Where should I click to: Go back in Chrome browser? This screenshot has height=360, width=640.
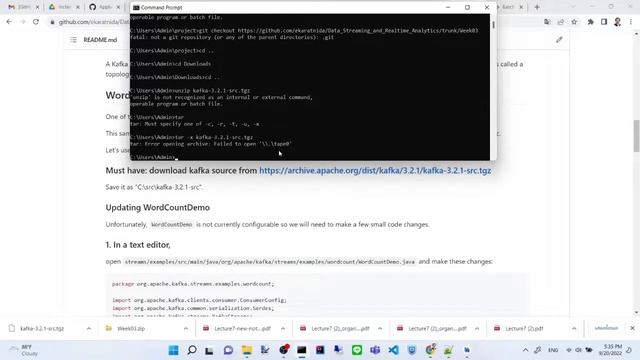[x=9, y=22]
